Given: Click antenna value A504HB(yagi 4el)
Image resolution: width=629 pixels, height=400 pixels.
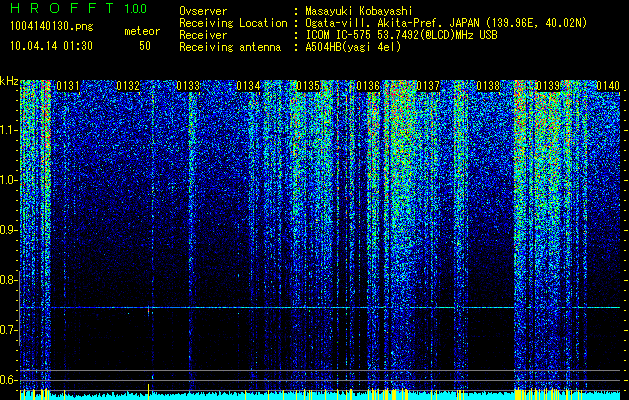Looking at the screenshot, I should point(353,47).
